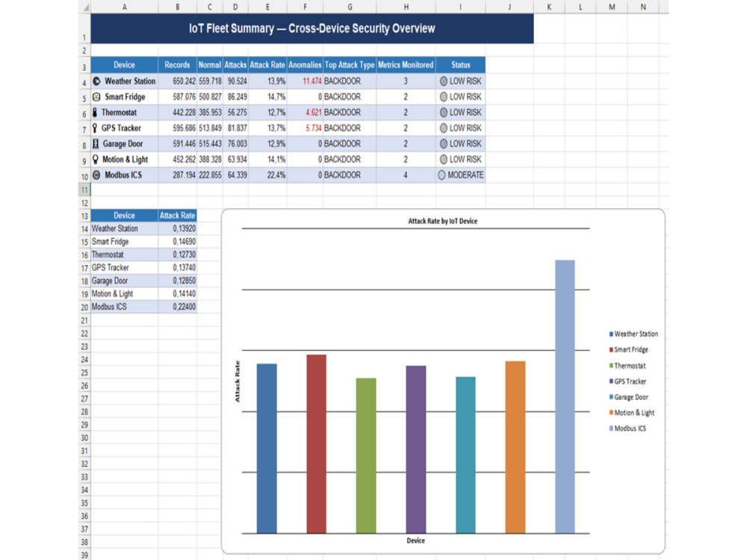Click the GPS Tracker purple bar
The height and width of the screenshot is (560, 747).
pyautogui.click(x=416, y=449)
